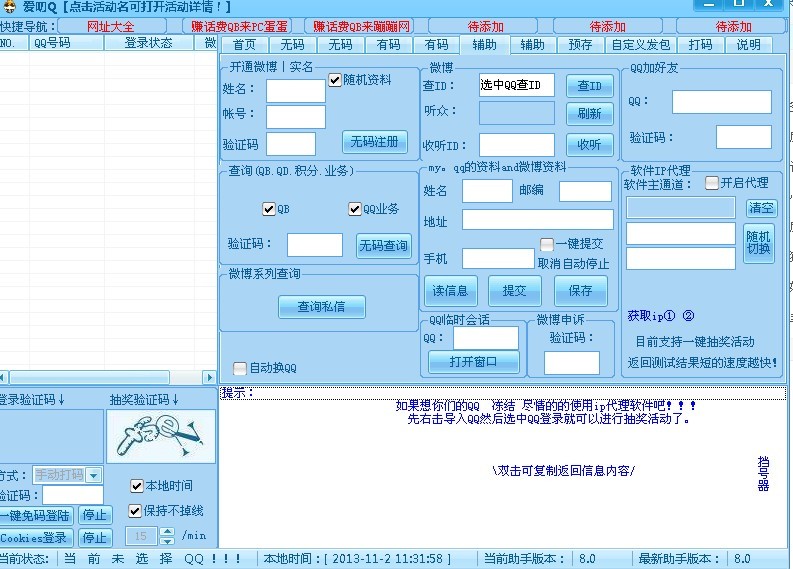Select the first 无码 tab
The width and height of the screenshot is (793, 569).
point(292,45)
